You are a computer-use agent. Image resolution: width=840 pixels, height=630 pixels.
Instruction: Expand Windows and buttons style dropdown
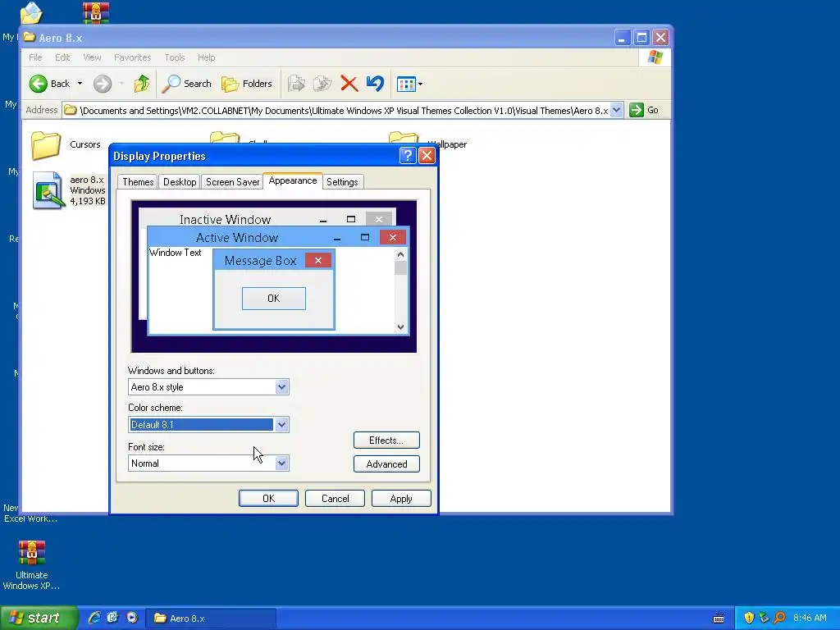click(282, 387)
